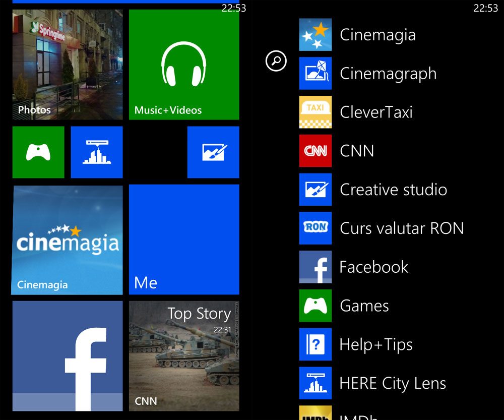504x420 pixels.
Task: Select 'Curs valutar RON' label
Action: (x=402, y=228)
